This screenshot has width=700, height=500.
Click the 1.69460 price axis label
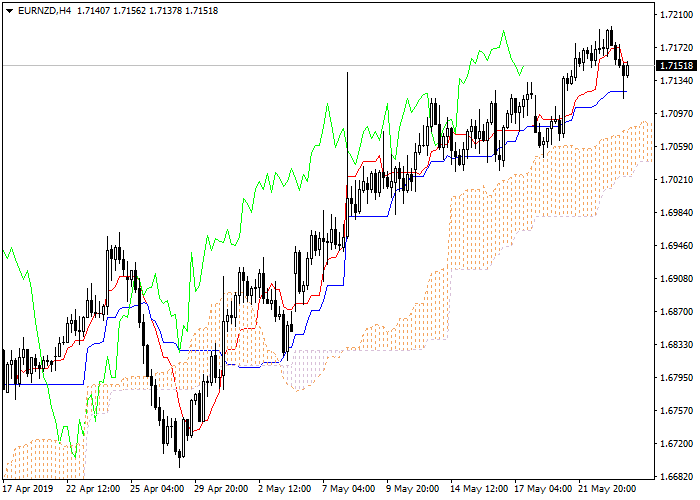click(677, 246)
